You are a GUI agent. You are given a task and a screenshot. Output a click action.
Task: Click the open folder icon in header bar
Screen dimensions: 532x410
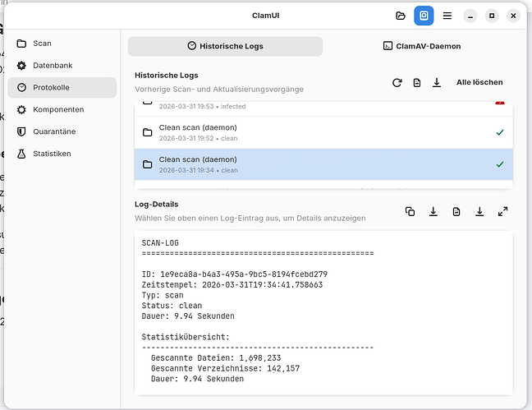click(x=401, y=16)
